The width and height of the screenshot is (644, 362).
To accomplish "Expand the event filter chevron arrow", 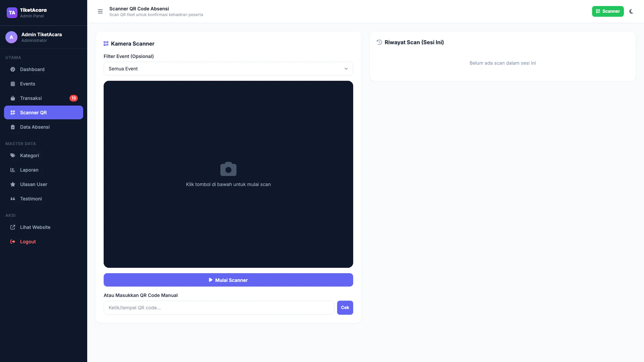I will pyautogui.click(x=346, y=69).
